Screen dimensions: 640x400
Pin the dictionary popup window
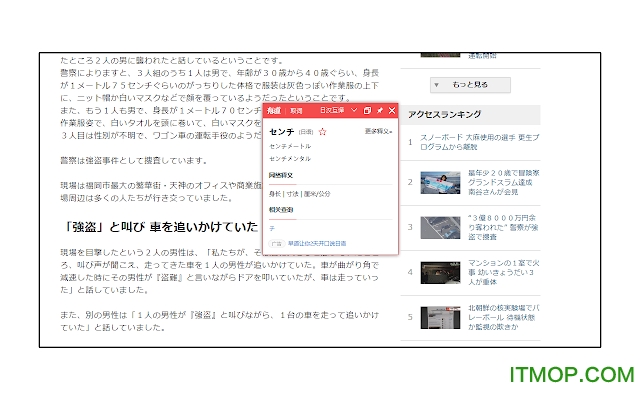click(380, 110)
